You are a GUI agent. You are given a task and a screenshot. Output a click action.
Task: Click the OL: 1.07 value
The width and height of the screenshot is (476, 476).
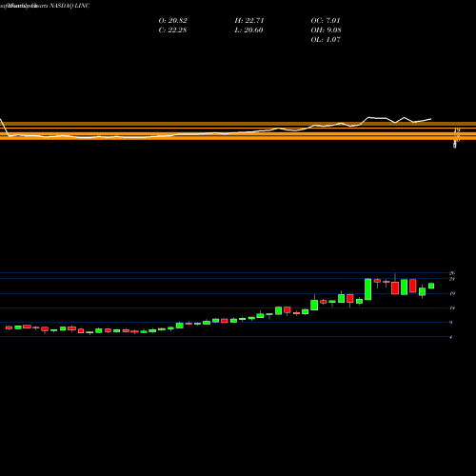(x=326, y=40)
